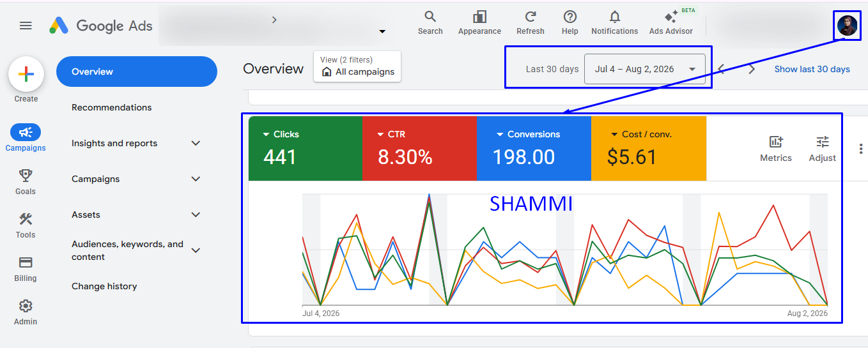Click the $5.61 cost value
Viewport: 868px width, 348px height.
click(x=632, y=157)
